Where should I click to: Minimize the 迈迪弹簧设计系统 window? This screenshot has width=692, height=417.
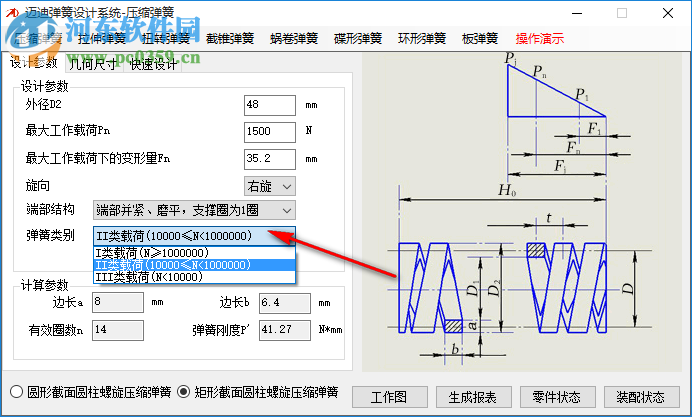click(576, 13)
